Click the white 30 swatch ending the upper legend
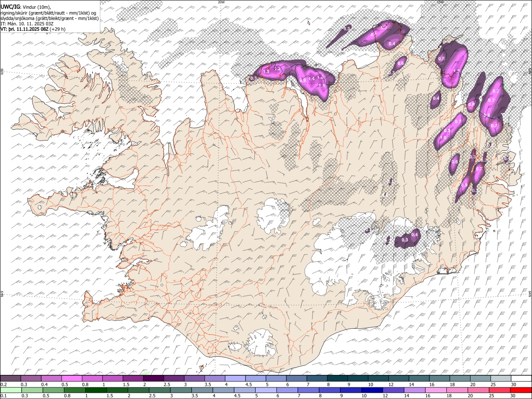The image size is (532, 399). [521, 379]
